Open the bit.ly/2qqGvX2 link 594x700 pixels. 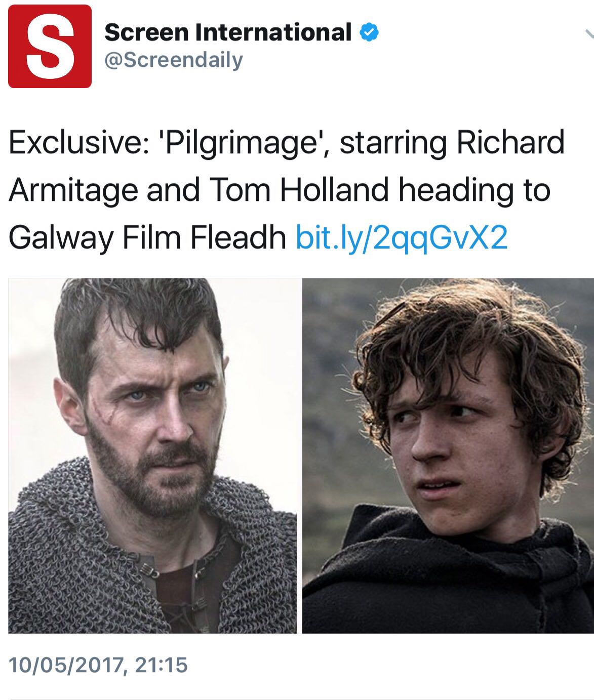point(401,237)
